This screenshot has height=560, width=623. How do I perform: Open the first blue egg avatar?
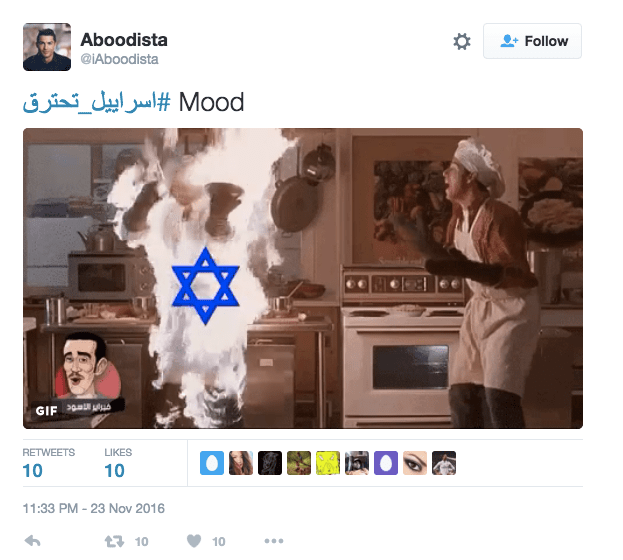tap(212, 463)
